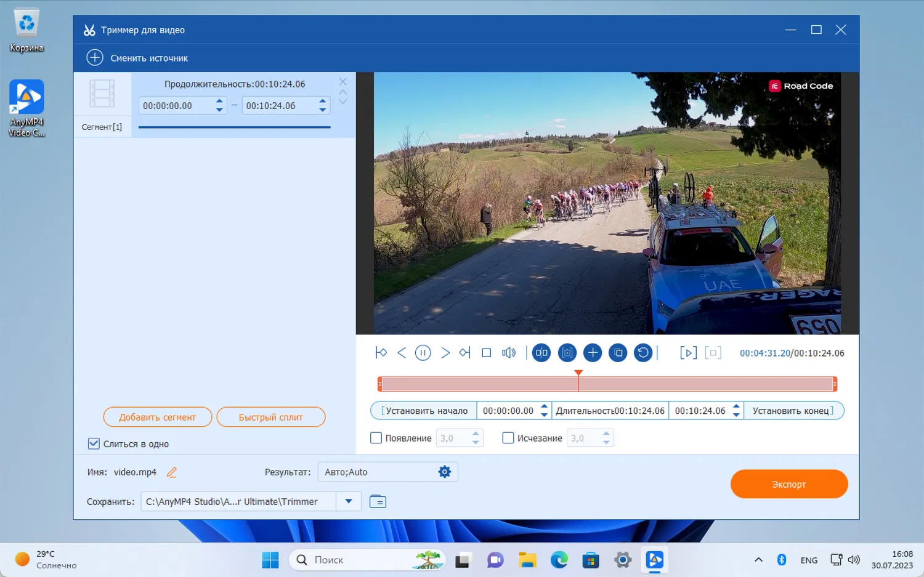Screen dimensions: 924x577
Task: Click the Быстрый сплит button
Action: pos(271,417)
